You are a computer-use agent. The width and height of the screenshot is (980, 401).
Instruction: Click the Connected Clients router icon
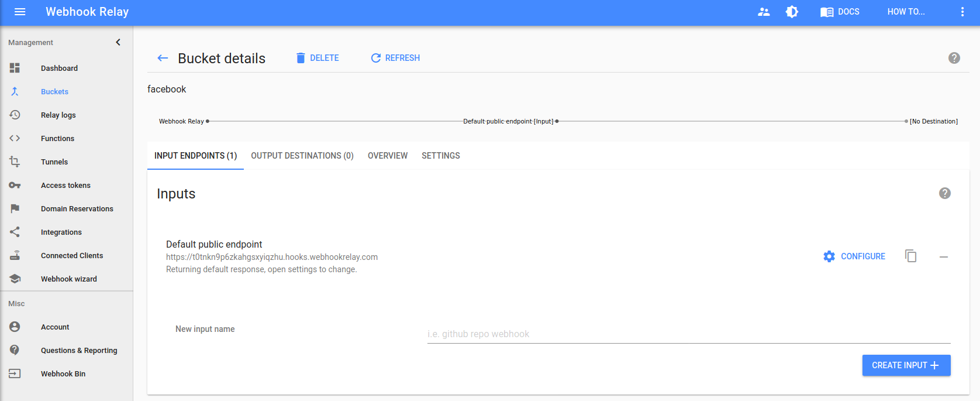(x=15, y=255)
